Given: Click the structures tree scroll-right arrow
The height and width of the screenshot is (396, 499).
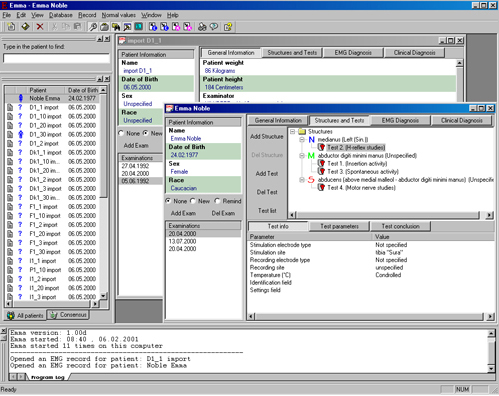Looking at the screenshot, I should coord(489,215).
